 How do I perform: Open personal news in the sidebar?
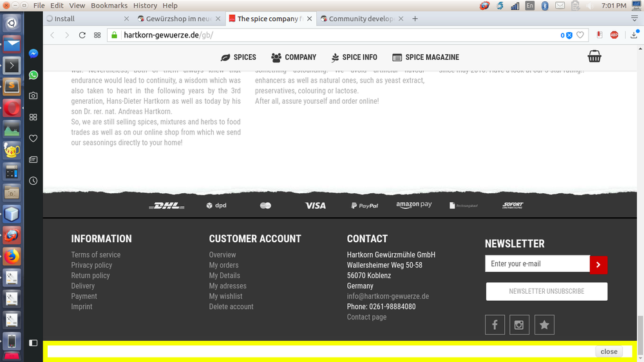(33, 160)
